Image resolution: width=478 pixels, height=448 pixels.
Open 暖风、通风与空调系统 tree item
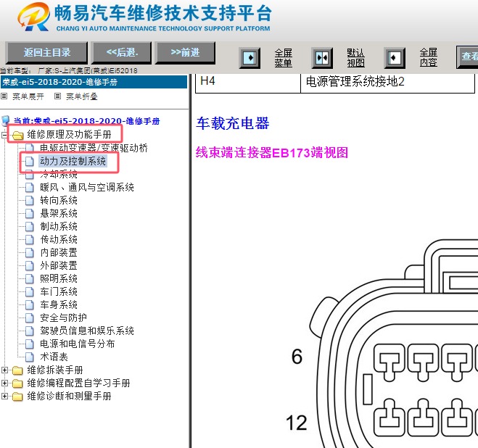[x=87, y=188]
